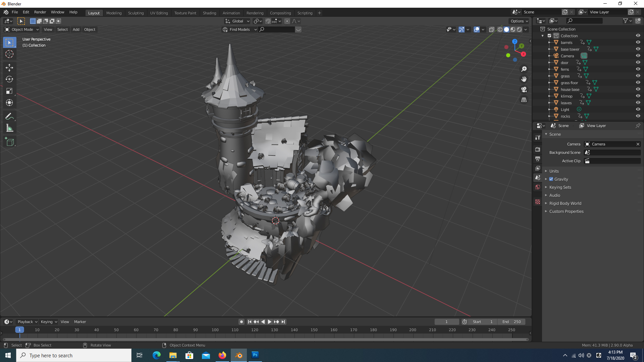The width and height of the screenshot is (644, 362).
Task: Open the Render menu
Action: coord(40,12)
